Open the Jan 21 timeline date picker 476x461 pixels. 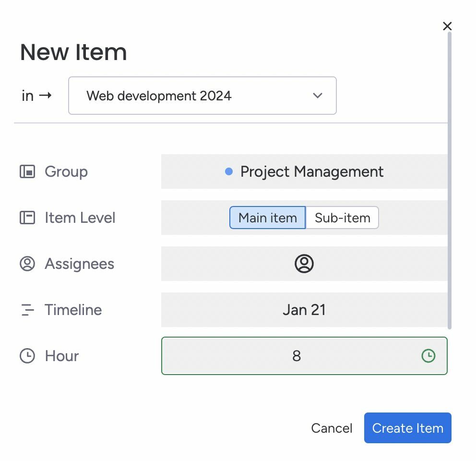pyautogui.click(x=304, y=310)
